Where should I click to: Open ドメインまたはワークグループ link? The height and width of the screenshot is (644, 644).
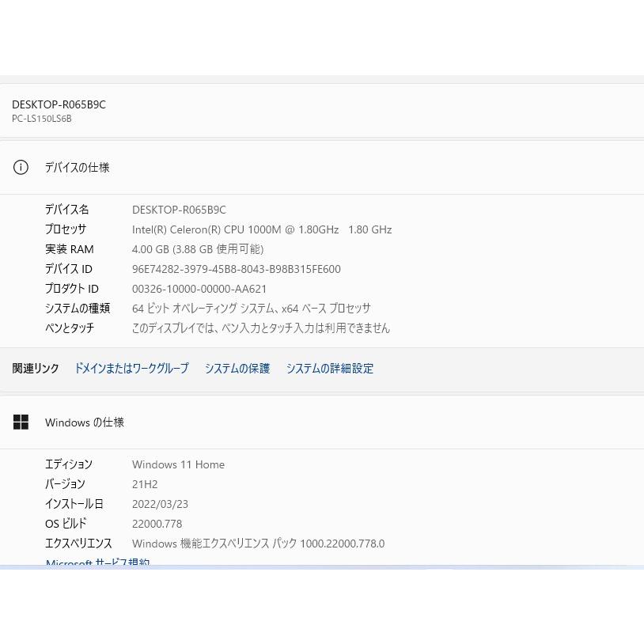coord(132,368)
